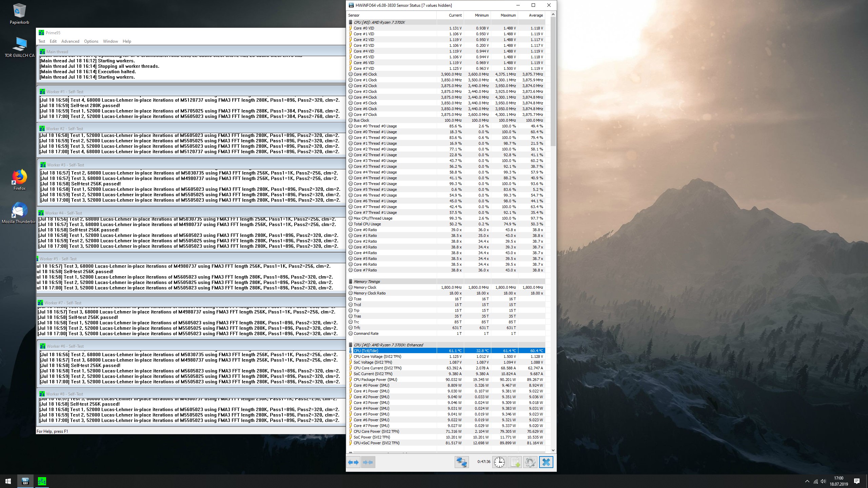Close sensor window with blue X button

pos(546,462)
